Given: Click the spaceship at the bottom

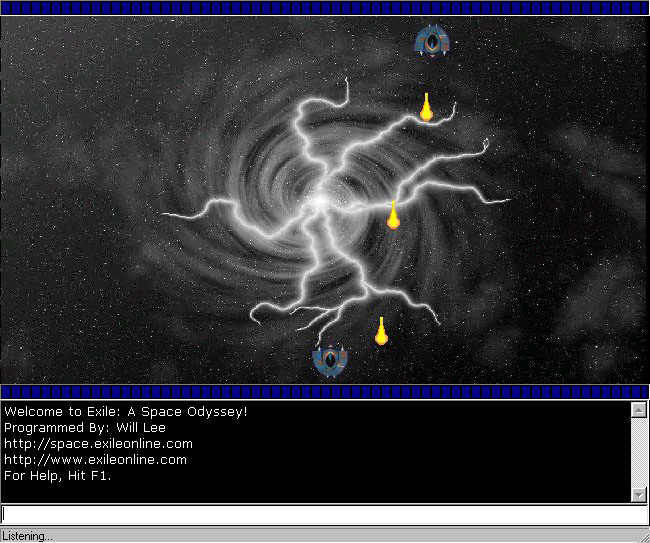Looking at the screenshot, I should point(330,361).
